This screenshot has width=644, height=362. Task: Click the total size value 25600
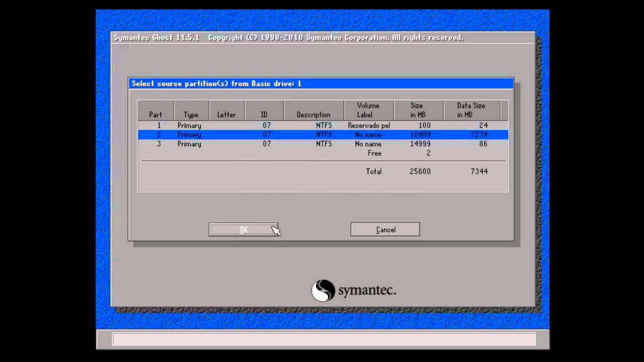(420, 171)
